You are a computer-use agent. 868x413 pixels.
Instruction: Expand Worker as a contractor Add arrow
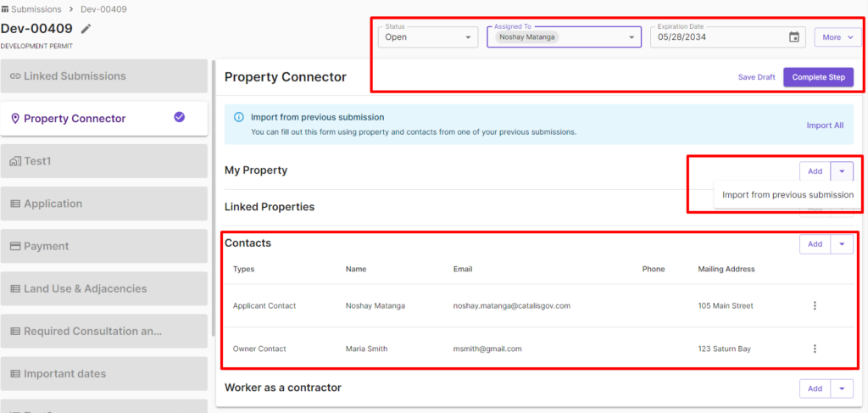(842, 388)
